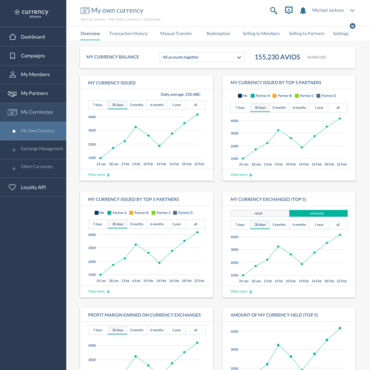Select the My Own Currency submenu bullet
Viewport: 370px width, 370px height.
tap(14, 131)
